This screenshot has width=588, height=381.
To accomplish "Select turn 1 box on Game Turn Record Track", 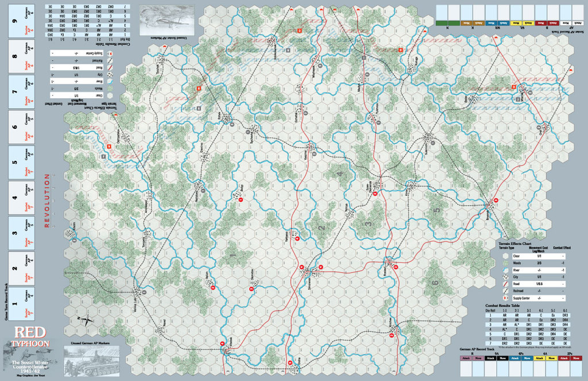I will [22, 303].
